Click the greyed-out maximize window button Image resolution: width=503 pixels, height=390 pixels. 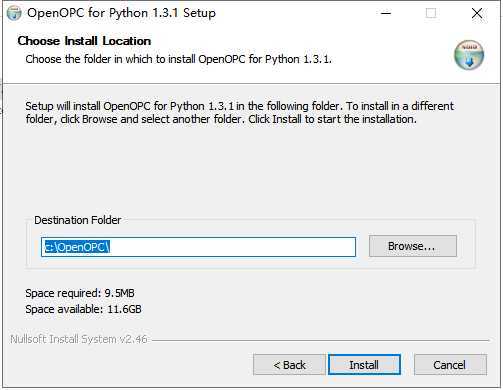[431, 13]
